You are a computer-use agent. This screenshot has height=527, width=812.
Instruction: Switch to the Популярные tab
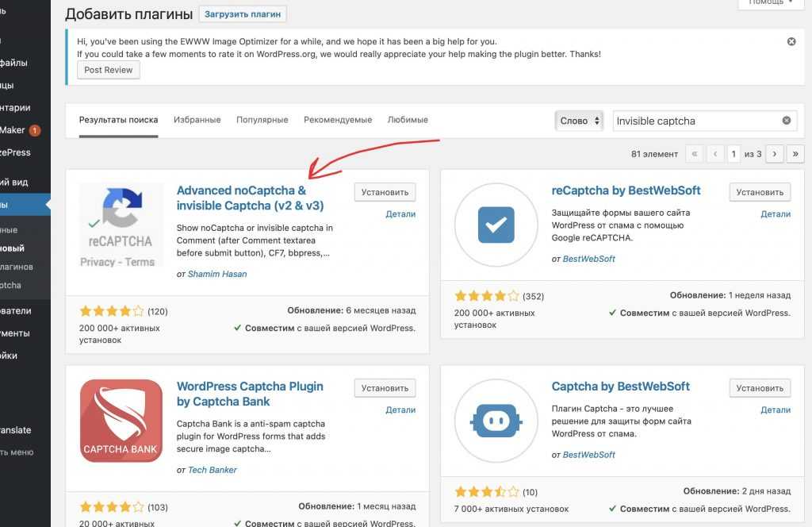(262, 120)
